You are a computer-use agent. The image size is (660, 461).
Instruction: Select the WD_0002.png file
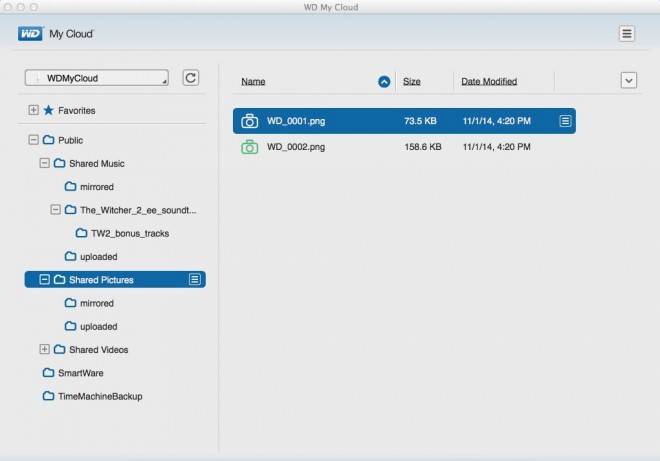[404, 147]
